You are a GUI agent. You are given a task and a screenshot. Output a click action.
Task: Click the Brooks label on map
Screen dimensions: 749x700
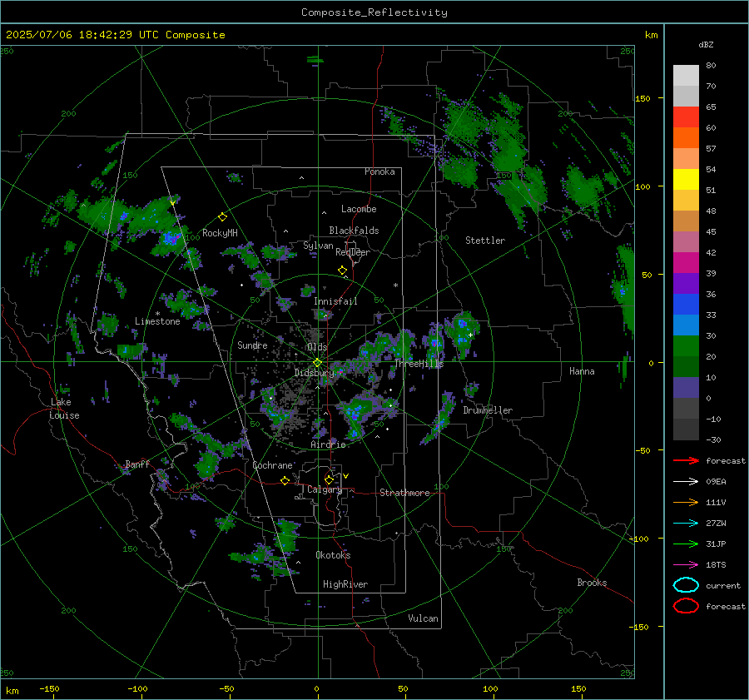pyautogui.click(x=592, y=583)
